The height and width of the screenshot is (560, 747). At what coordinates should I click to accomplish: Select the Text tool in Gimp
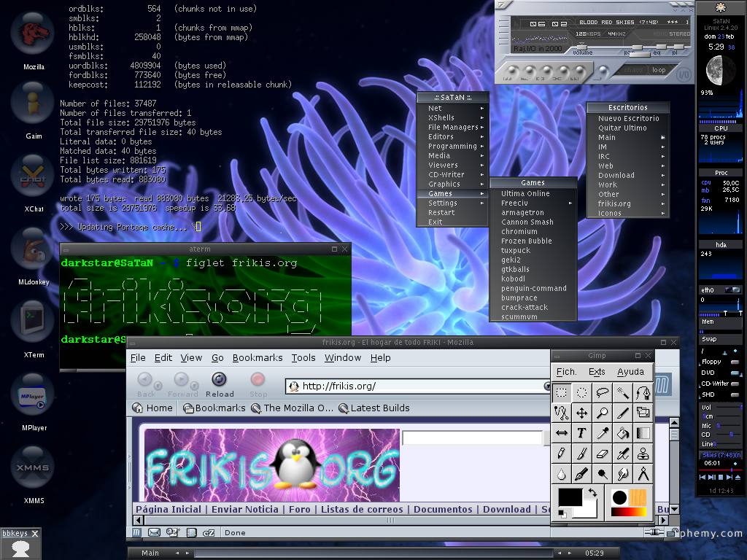pos(581,433)
